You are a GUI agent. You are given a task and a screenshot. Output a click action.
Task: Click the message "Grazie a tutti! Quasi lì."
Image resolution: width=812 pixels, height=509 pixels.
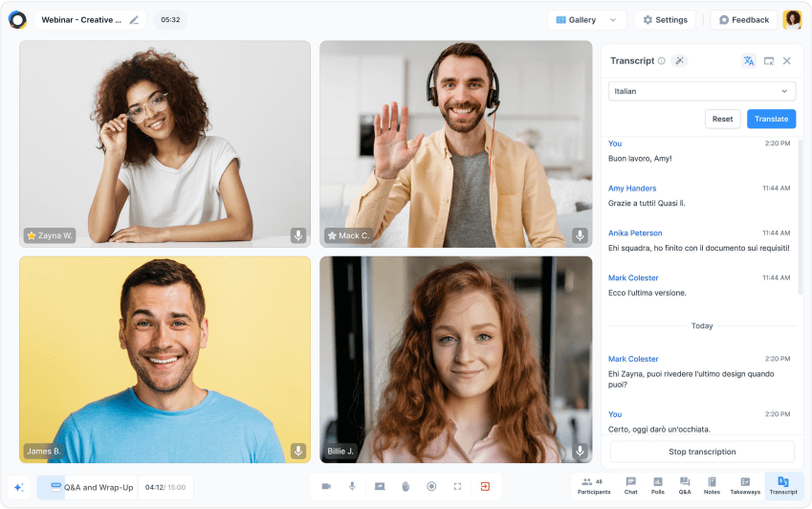point(647,204)
